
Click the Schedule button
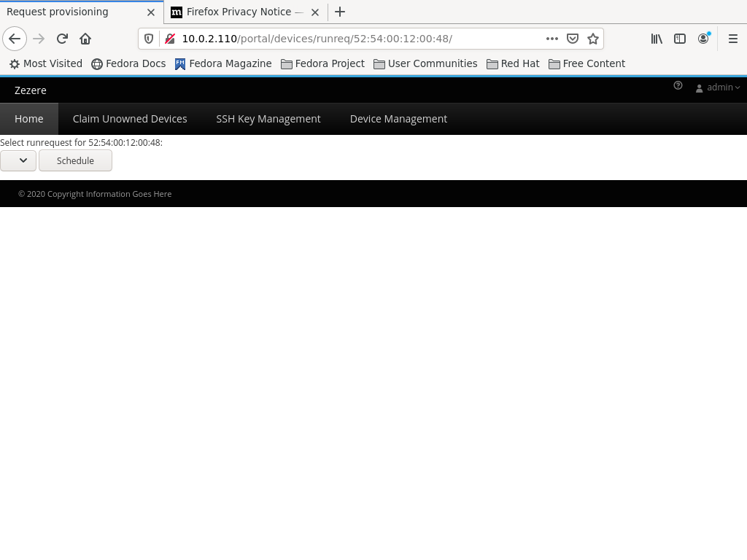coord(75,160)
